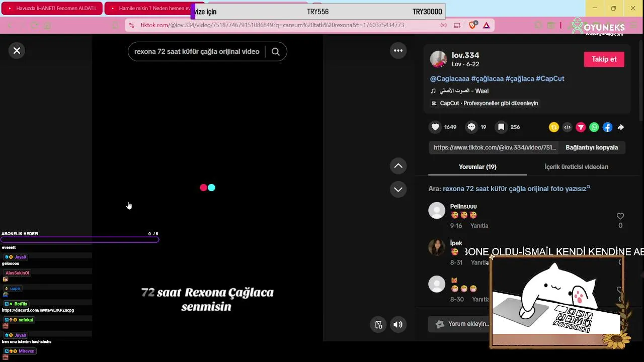Image resolution: width=644 pixels, height=362 pixels.
Task: Switch to Yorumlar (19) tab
Action: click(x=477, y=166)
